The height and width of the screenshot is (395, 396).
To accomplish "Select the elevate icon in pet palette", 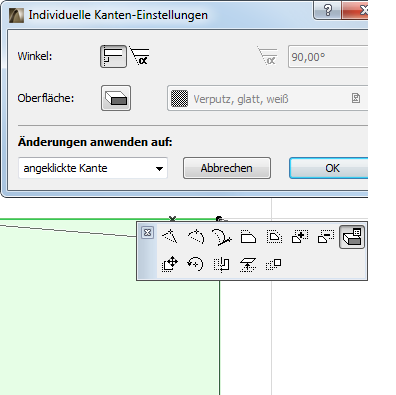I will 248,264.
